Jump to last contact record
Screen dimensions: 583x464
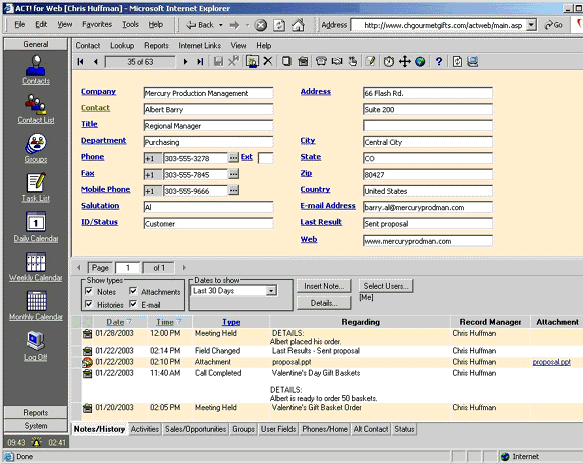(200, 62)
